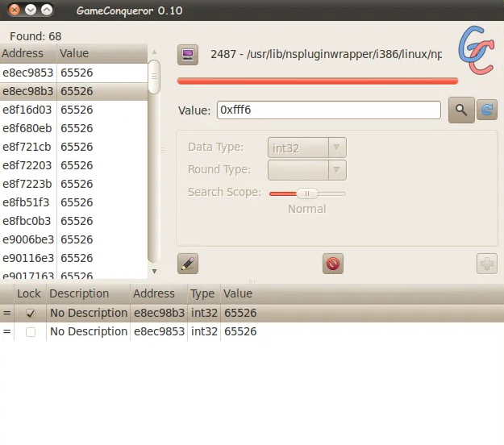Click the blue reset search arrow icon
This screenshot has height=445, width=504.
click(487, 110)
